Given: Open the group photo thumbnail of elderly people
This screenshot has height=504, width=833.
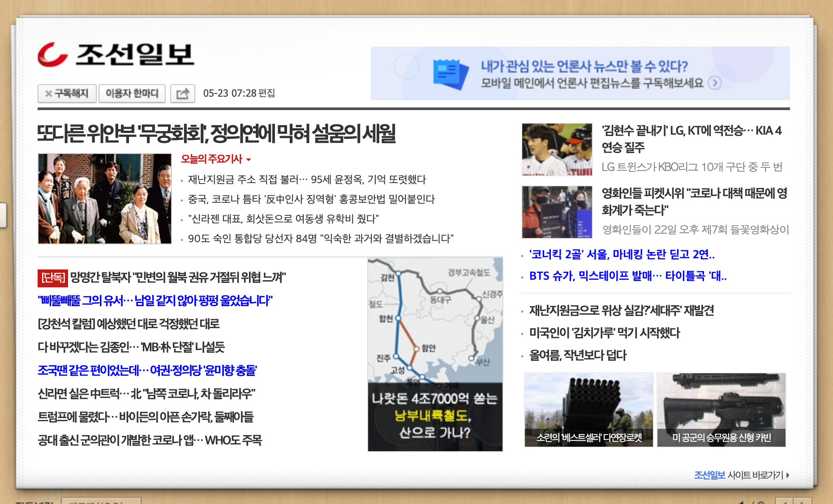Looking at the screenshot, I should (105, 199).
